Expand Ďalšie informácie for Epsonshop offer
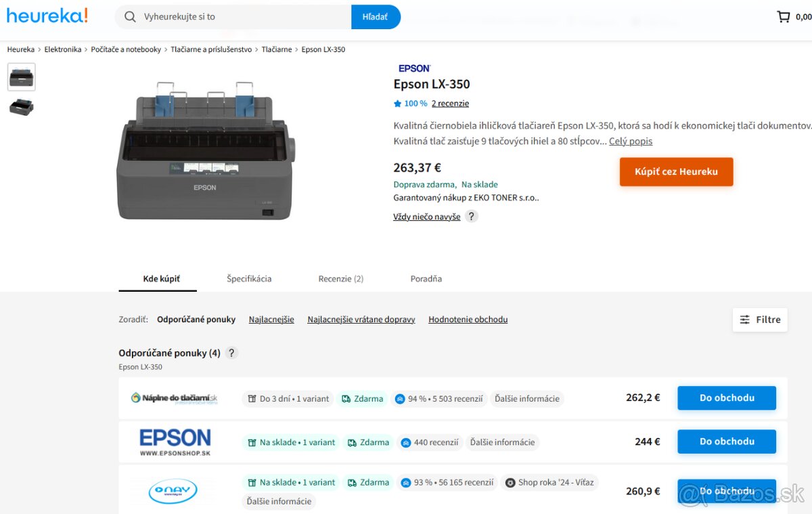The height and width of the screenshot is (514, 812). [503, 442]
